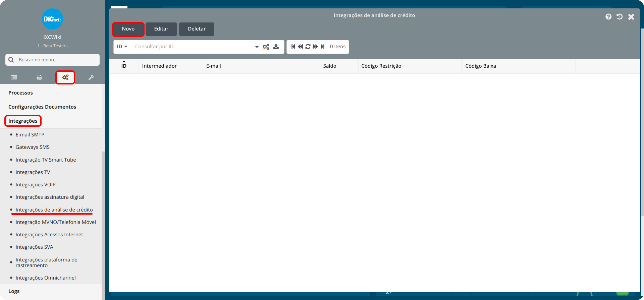Open Integrações de análise de crédito
The height and width of the screenshot is (300, 644).
[54, 210]
